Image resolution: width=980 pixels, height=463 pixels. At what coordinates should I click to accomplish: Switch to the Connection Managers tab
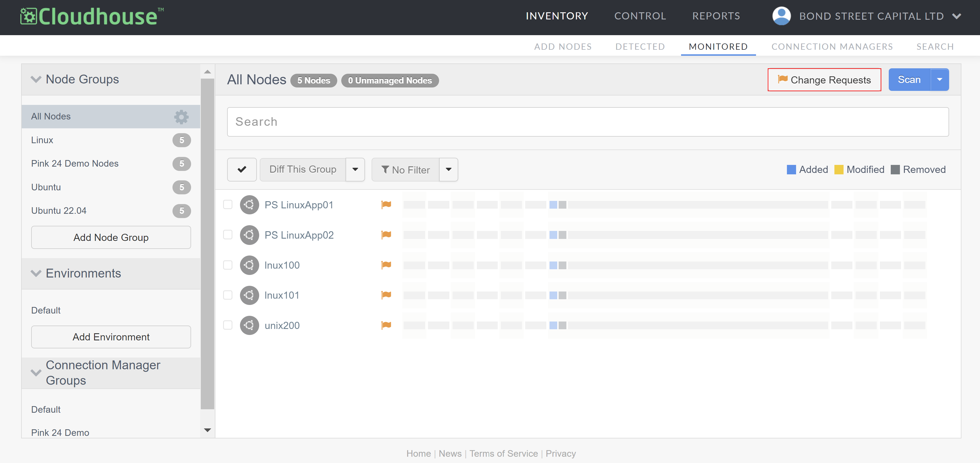832,46
